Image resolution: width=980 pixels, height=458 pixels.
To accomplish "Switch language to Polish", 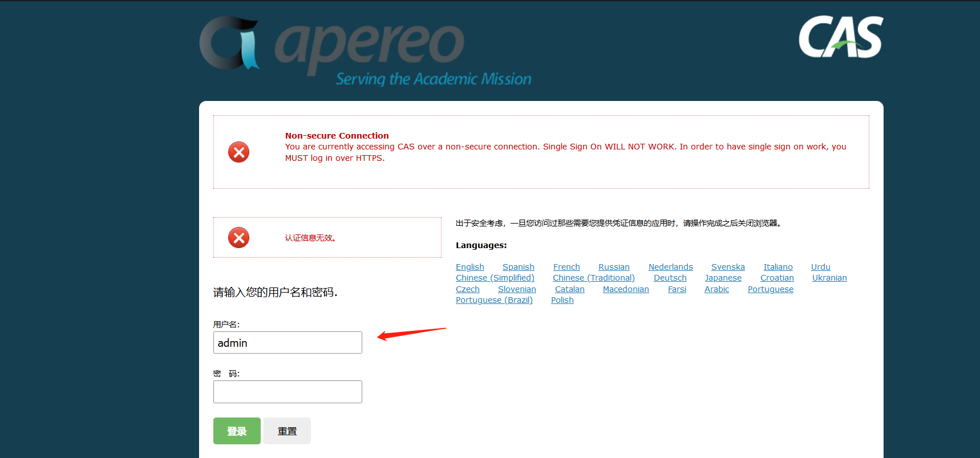I will click(562, 300).
